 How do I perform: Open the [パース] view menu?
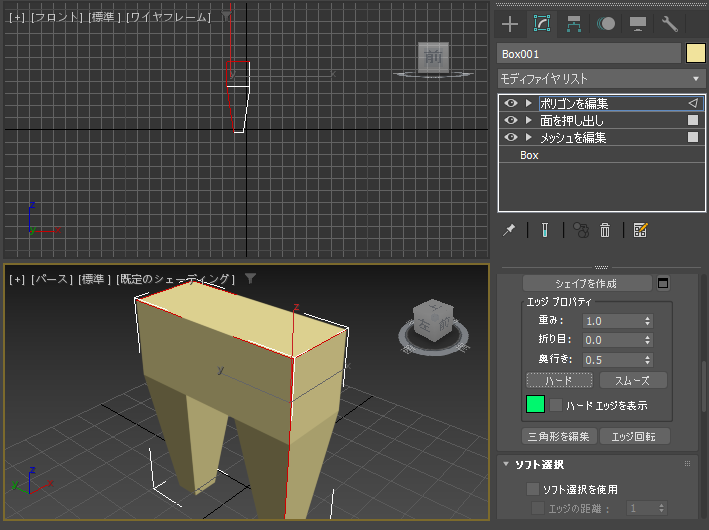click(x=52, y=279)
